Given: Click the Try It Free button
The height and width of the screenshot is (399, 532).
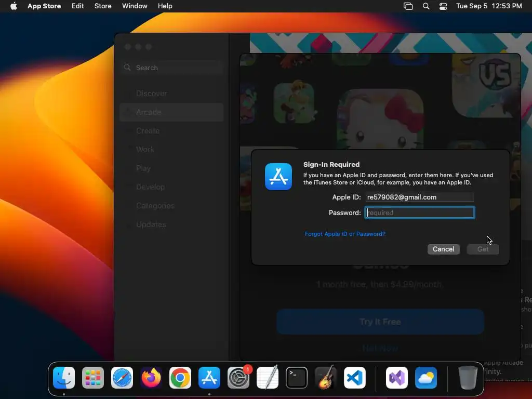Looking at the screenshot, I should [380, 322].
